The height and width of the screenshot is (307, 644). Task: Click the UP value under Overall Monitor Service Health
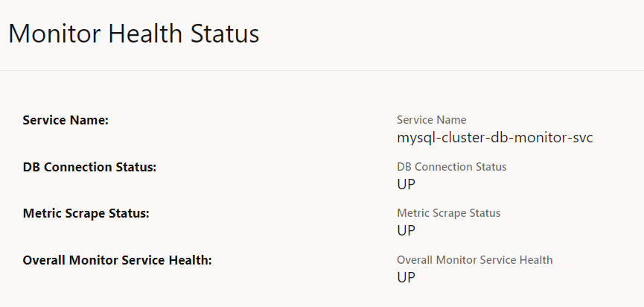(406, 277)
